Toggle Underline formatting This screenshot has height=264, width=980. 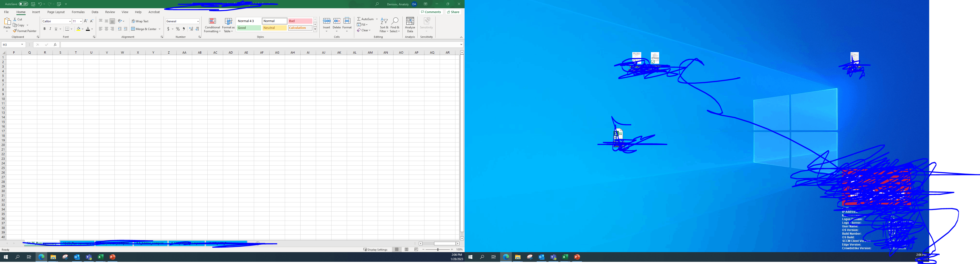coord(56,29)
